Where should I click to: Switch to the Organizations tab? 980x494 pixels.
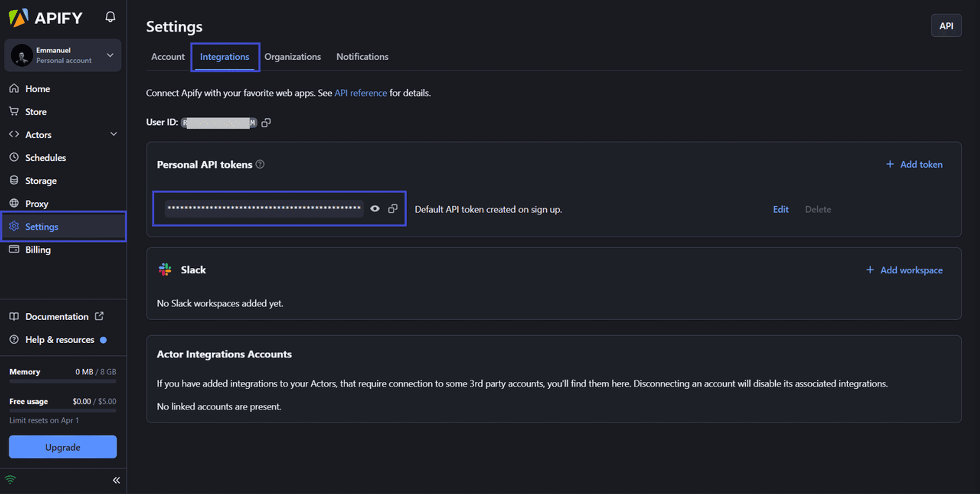[x=293, y=57]
